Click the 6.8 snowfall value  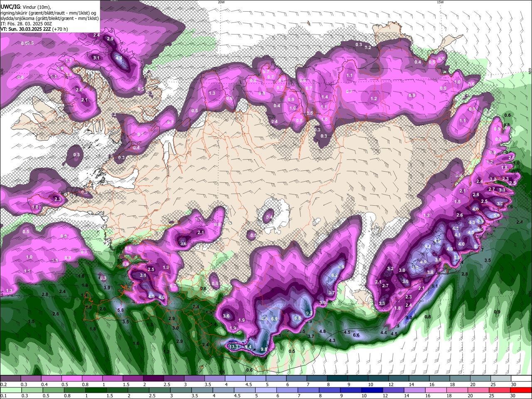coord(298,318)
